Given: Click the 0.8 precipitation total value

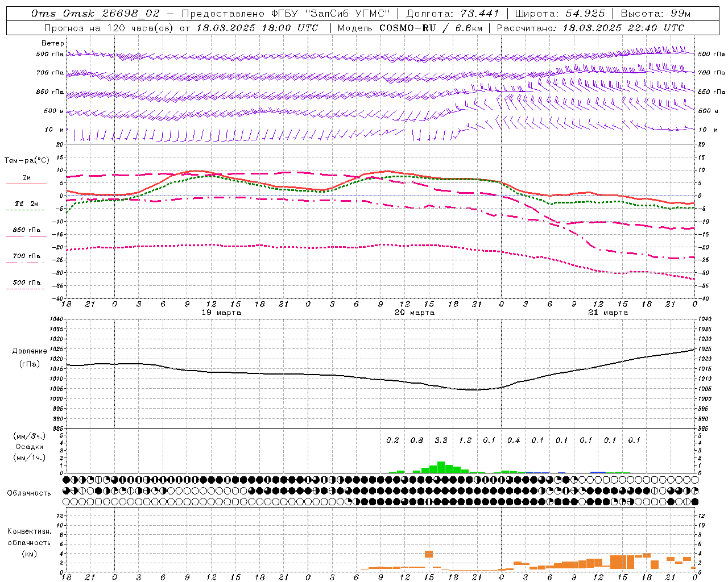Looking at the screenshot, I should [417, 440].
